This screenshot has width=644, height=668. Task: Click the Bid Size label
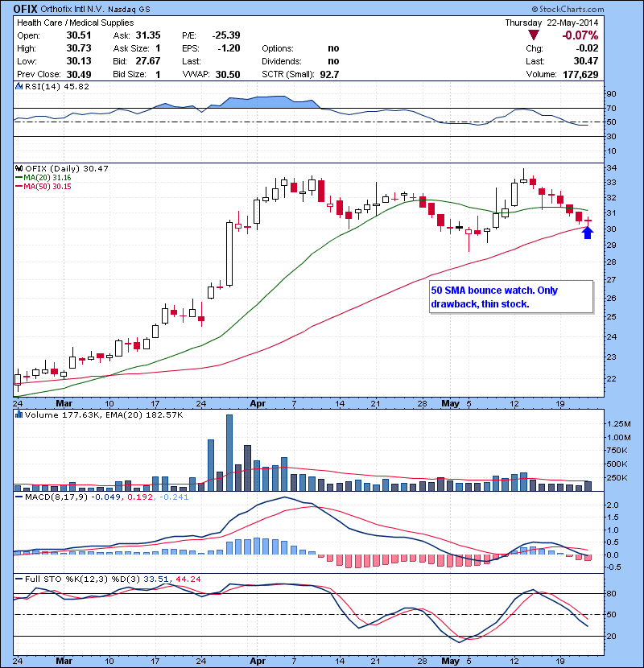130,75
